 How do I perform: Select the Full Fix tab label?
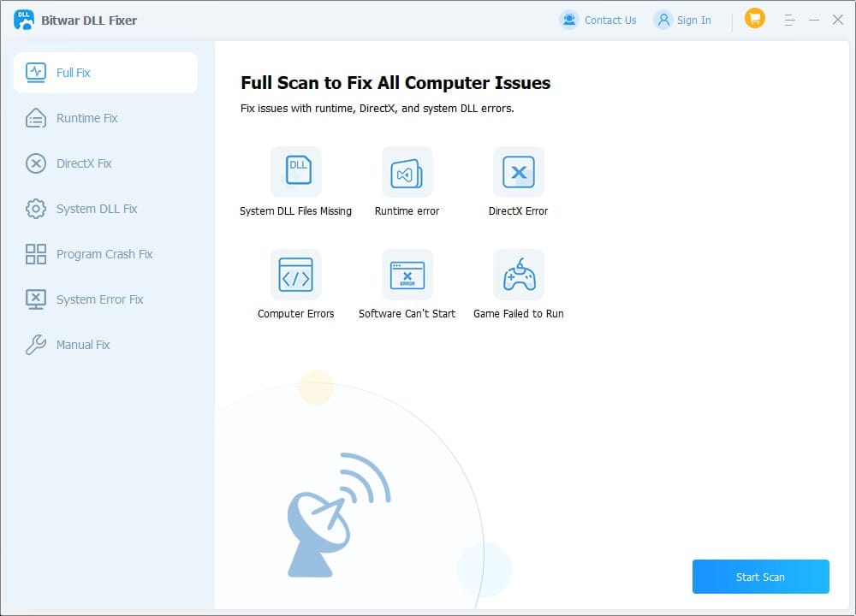pyautogui.click(x=73, y=73)
